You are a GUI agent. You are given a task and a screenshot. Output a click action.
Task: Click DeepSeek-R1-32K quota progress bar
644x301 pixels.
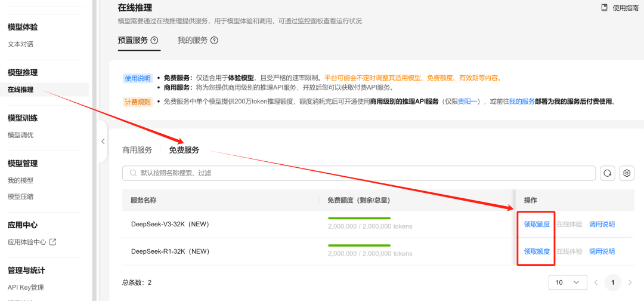359,245
